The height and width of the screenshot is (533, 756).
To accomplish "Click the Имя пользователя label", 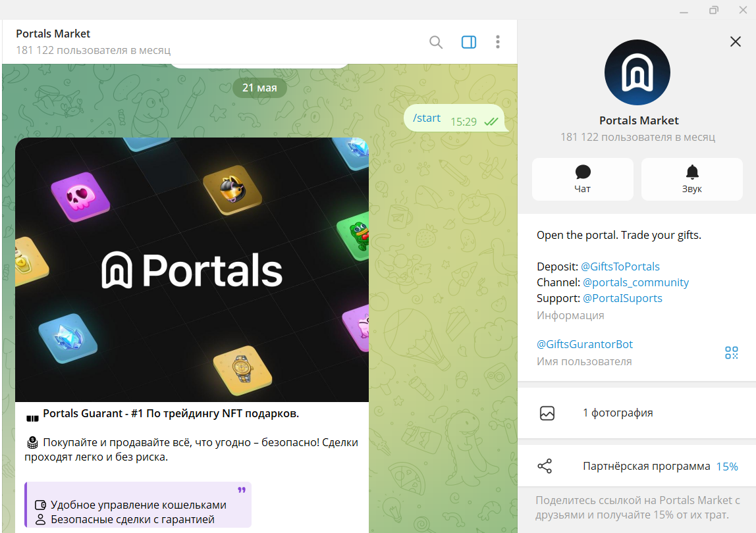I will pyautogui.click(x=584, y=361).
